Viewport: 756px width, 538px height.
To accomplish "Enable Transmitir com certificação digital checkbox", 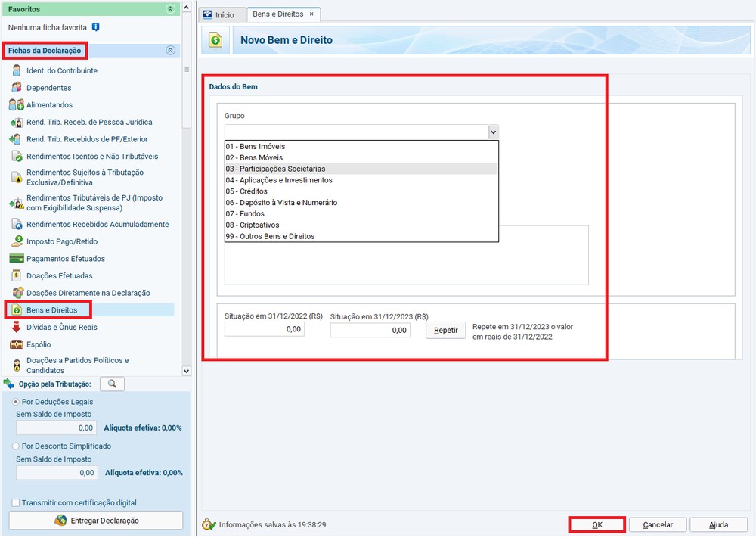I will [17, 503].
